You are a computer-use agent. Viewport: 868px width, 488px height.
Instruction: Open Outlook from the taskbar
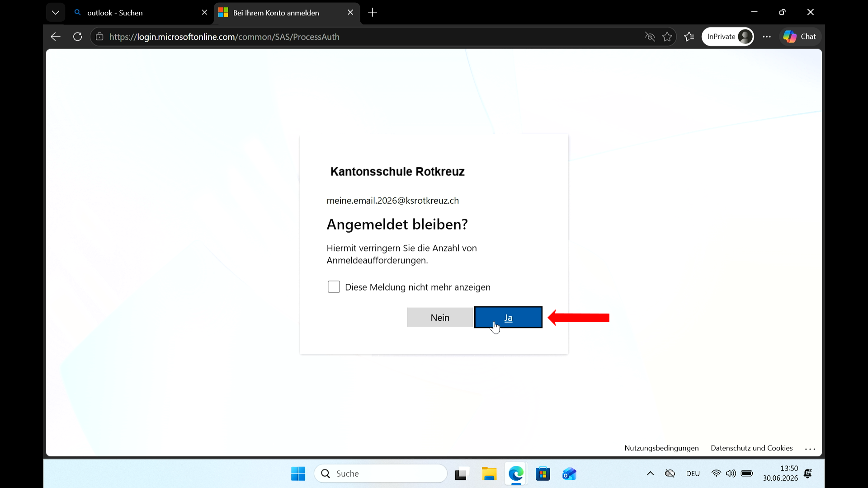click(569, 474)
